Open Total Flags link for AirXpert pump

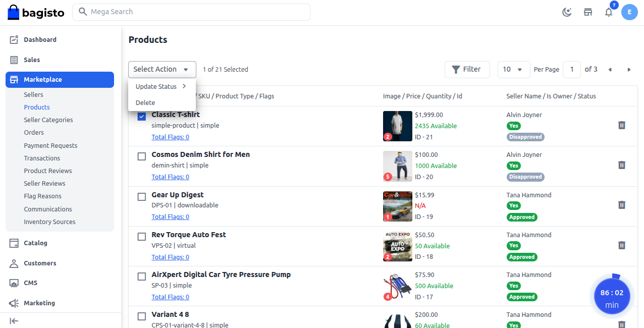click(x=171, y=297)
